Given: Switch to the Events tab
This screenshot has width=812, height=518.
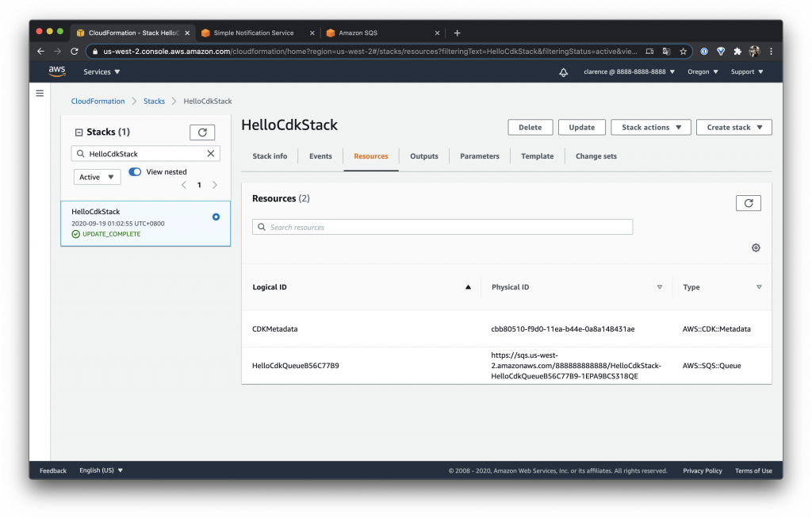Looking at the screenshot, I should (x=320, y=156).
